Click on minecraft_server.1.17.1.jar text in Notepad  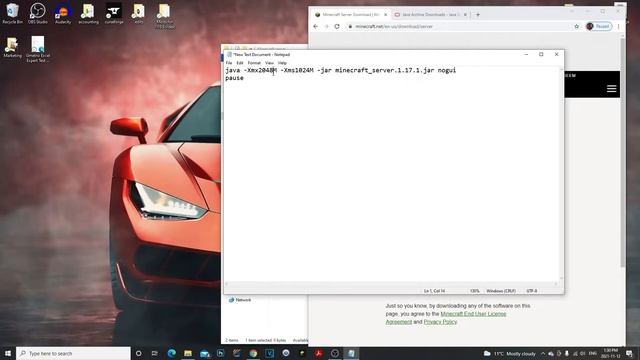[x=384, y=70]
